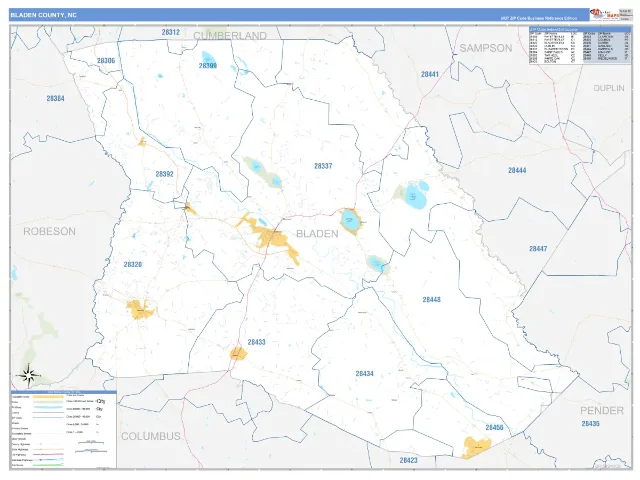640x480 pixels.
Task: Select the ZIP code 28444 label
Action: (x=517, y=171)
